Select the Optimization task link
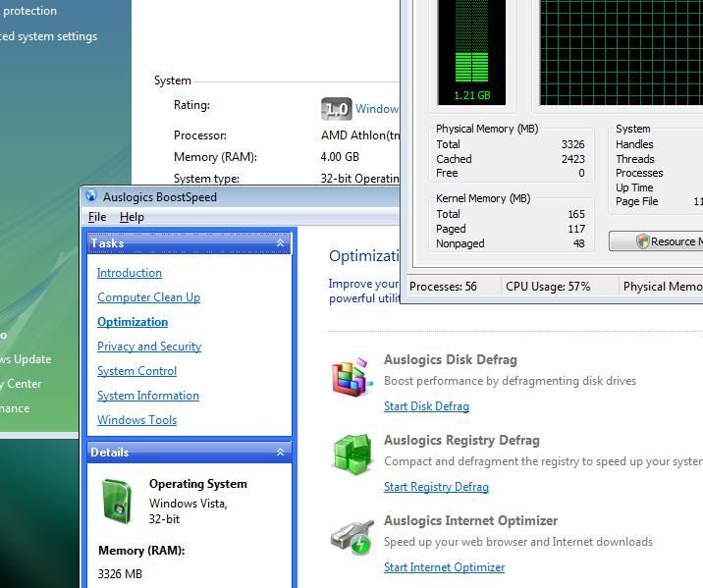 click(133, 322)
